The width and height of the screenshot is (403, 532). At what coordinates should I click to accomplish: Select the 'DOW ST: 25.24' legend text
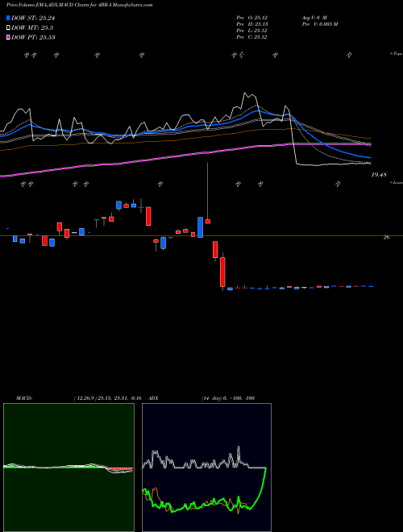(x=33, y=19)
